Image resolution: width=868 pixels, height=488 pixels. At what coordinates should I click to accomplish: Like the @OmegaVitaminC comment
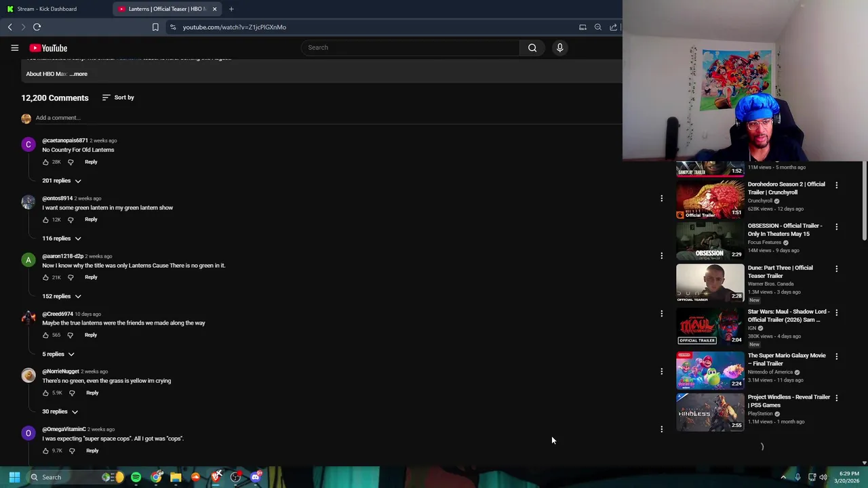(45, 450)
